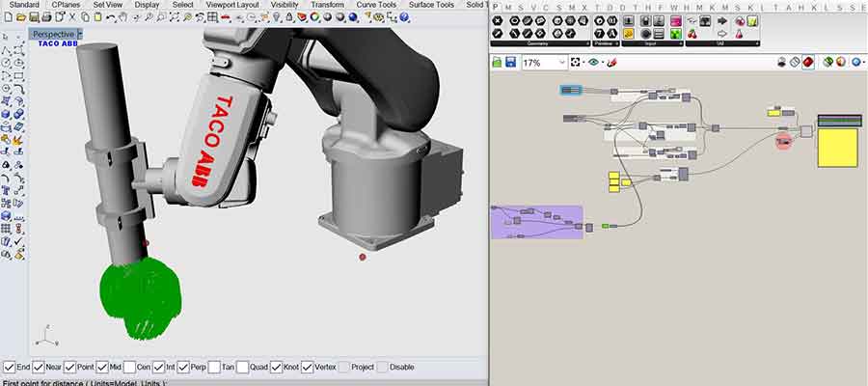
Task: Save the Rhino model using the floppy icon
Action: point(33,17)
